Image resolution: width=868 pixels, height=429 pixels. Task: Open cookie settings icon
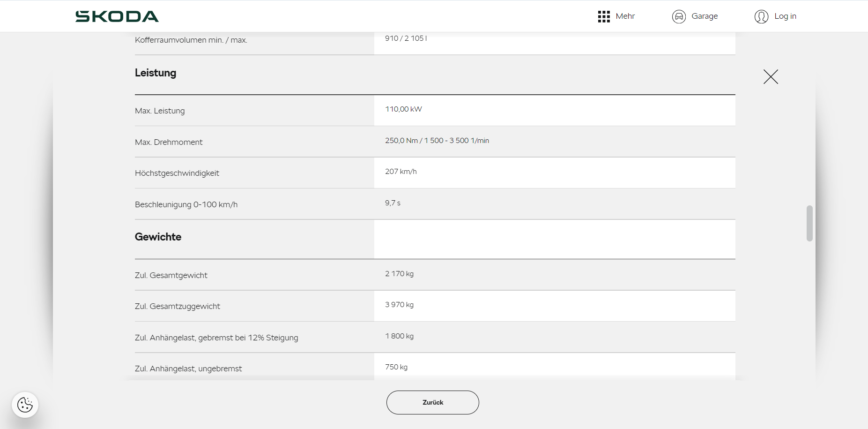tap(25, 405)
